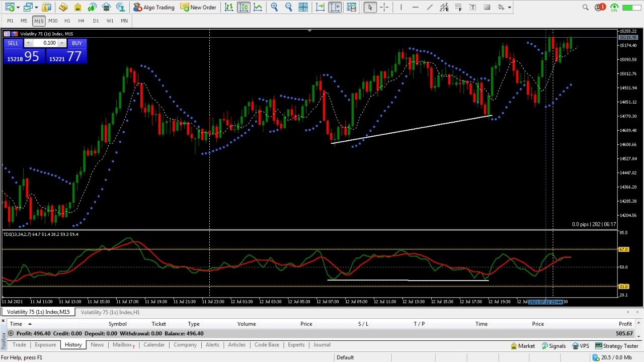Select the candlestick chart style
The height and width of the screenshot is (362, 644).
point(244,7)
